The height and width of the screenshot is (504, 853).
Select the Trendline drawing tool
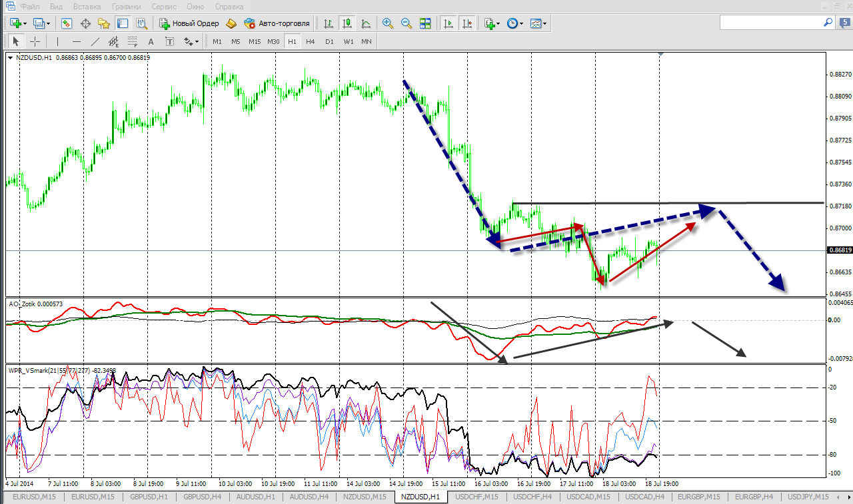95,41
